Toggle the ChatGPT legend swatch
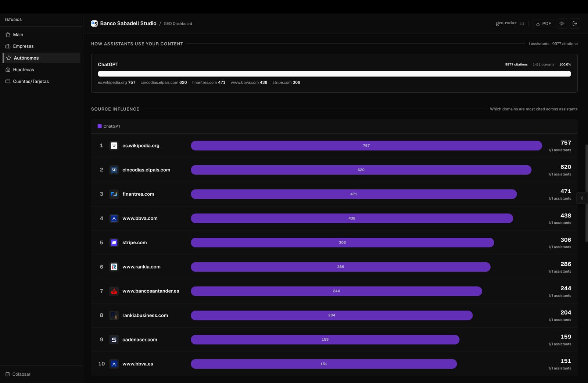This screenshot has height=383, width=588. [100, 126]
